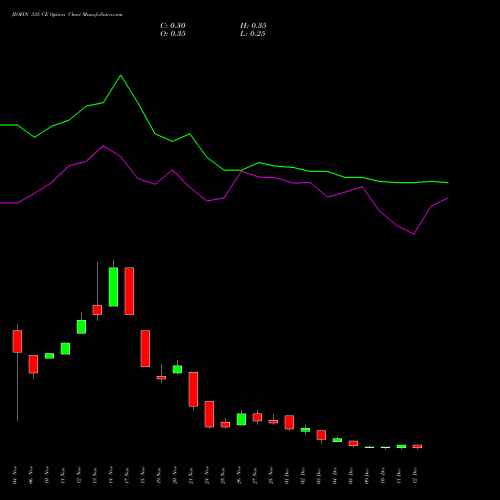Select the tall red candlestick for 17 Nov
500x500 pixels.
pos(129,291)
